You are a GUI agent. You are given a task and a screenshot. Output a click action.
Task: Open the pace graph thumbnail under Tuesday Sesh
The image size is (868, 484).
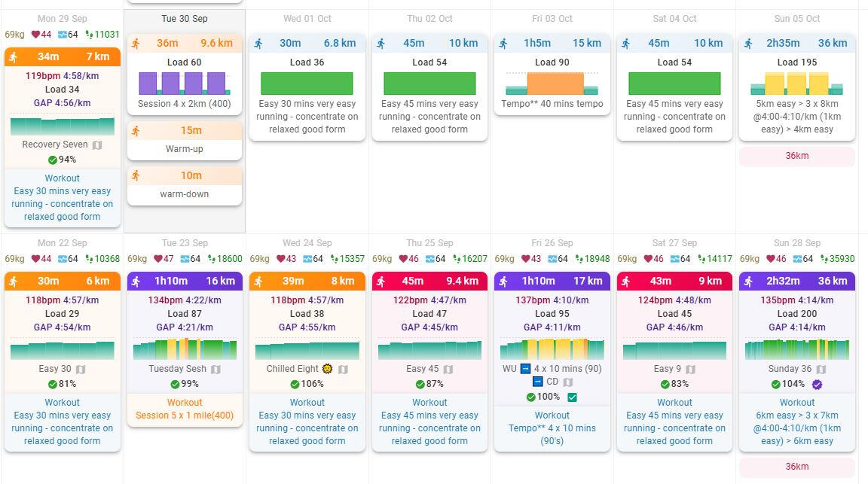tap(185, 349)
